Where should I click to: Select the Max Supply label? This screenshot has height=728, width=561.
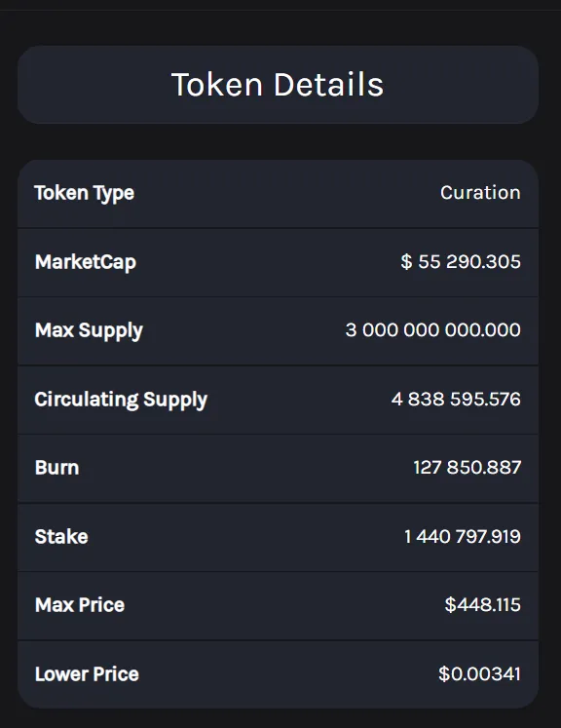(x=89, y=330)
